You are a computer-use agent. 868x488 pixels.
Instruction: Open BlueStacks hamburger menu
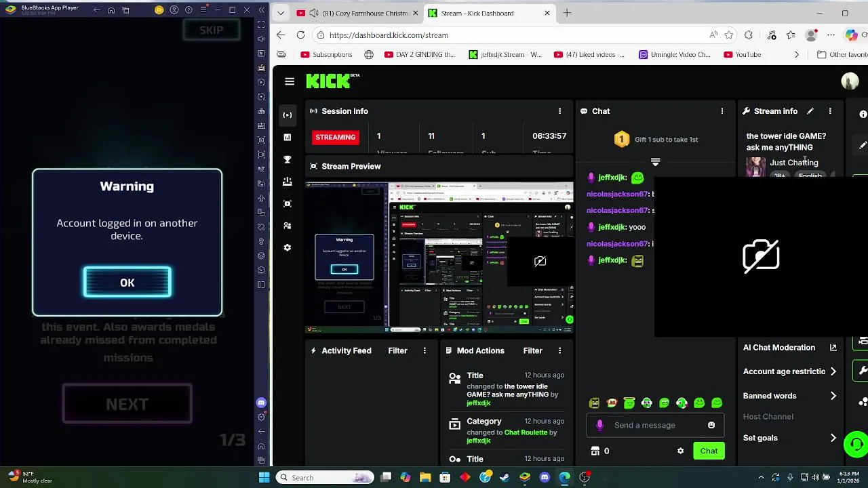pos(203,10)
